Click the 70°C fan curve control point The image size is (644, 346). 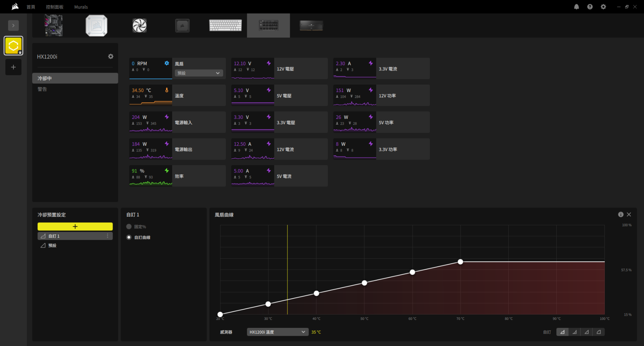pos(460,262)
